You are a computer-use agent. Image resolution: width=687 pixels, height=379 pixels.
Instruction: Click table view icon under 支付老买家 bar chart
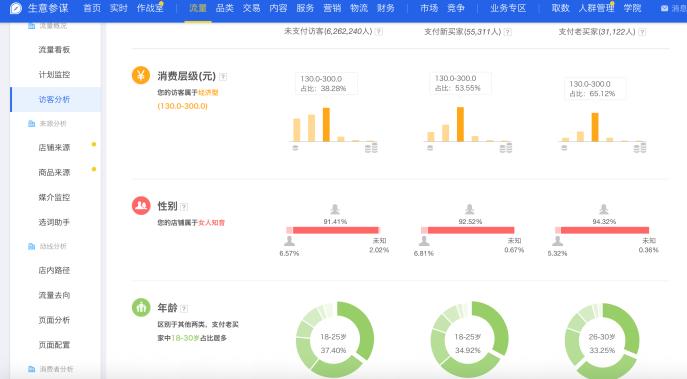640,148
